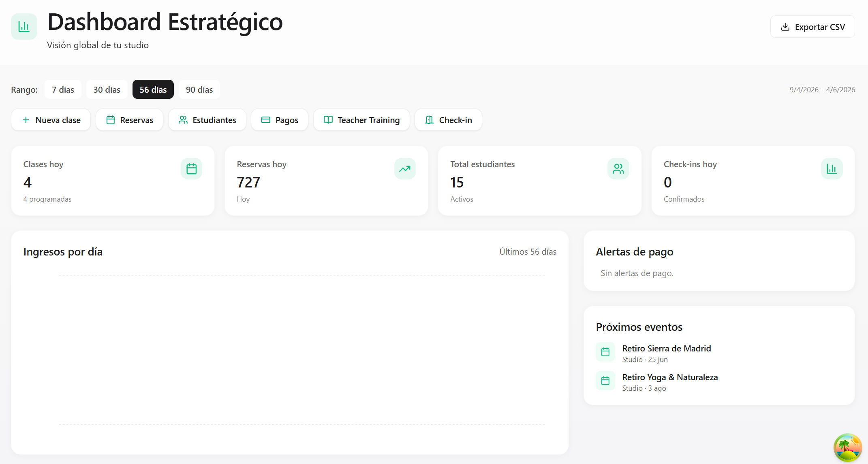
Task: Click the Reservas hoy value 727
Action: [x=248, y=182]
